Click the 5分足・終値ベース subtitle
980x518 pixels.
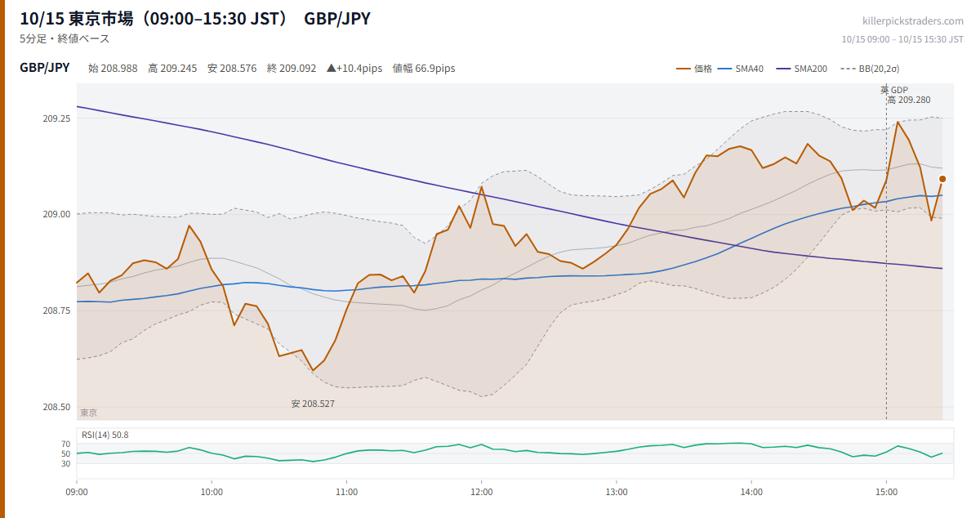coord(65,38)
